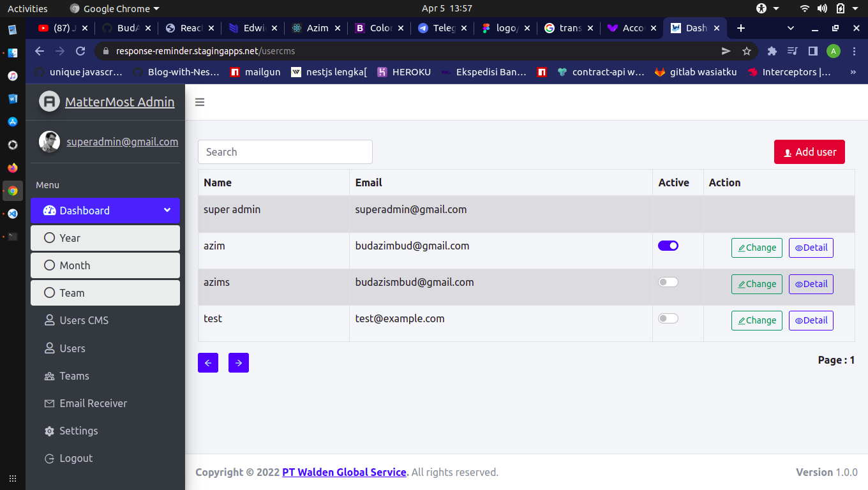The image size is (868, 490).
Task: Click the Change button for azim
Action: pyautogui.click(x=757, y=248)
